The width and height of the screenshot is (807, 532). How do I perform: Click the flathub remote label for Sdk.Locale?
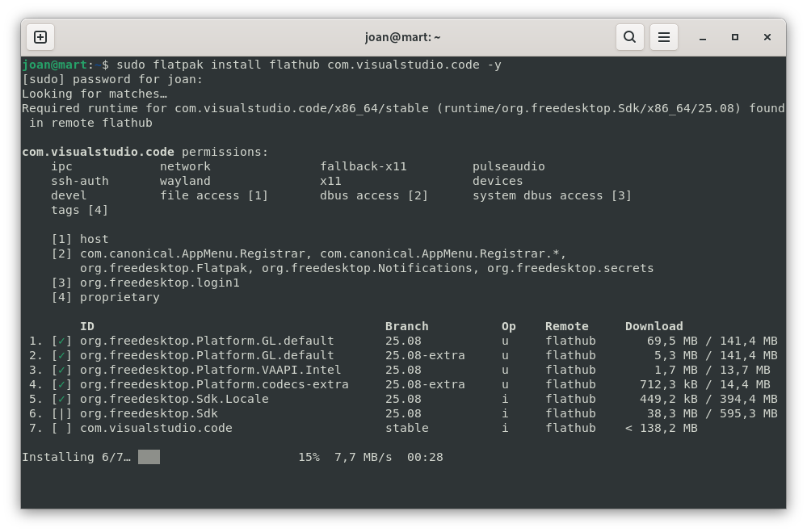tap(571, 399)
